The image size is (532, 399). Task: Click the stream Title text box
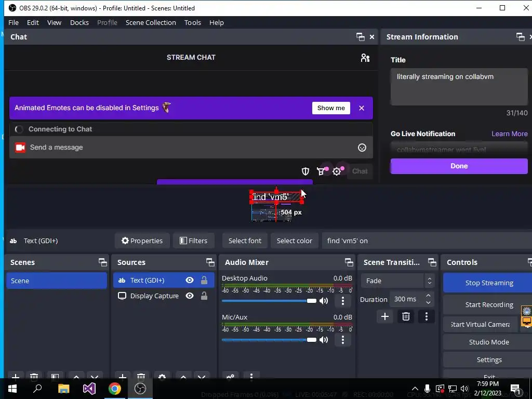(x=459, y=87)
